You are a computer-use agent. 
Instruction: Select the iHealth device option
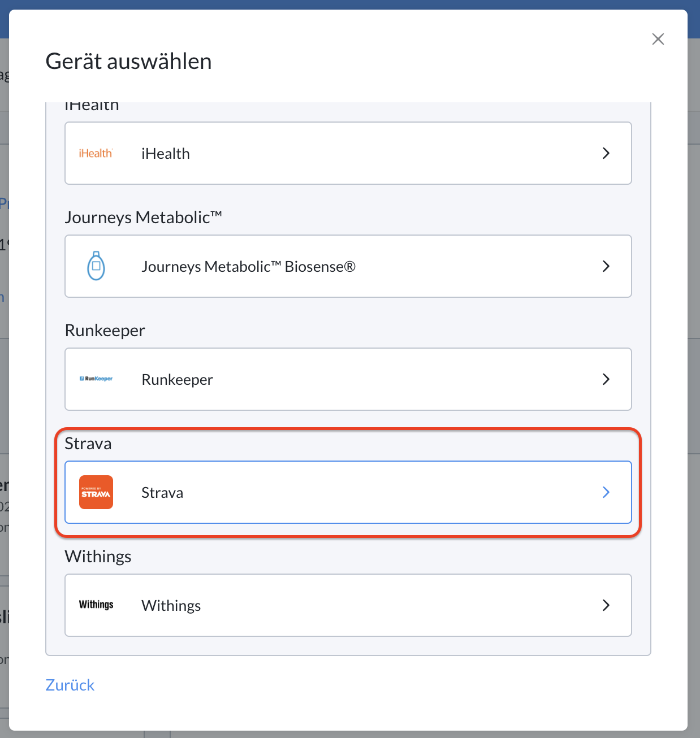click(x=348, y=153)
